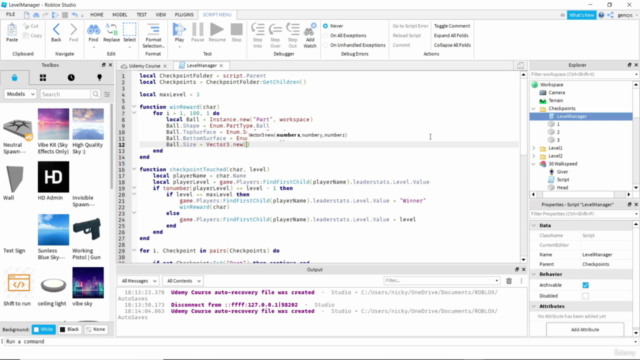The width and height of the screenshot is (640, 360).
Task: Collapse 30 Walkspeed item in Explorer
Action: (534, 164)
